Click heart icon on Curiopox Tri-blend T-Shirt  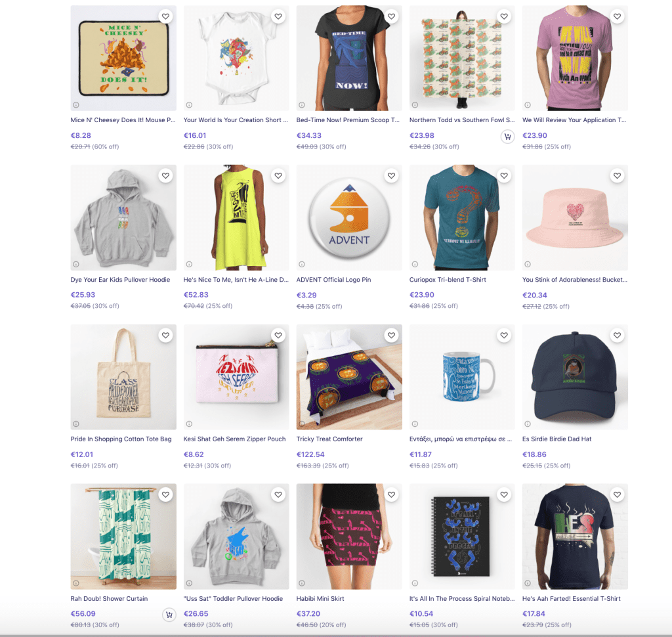(x=504, y=175)
